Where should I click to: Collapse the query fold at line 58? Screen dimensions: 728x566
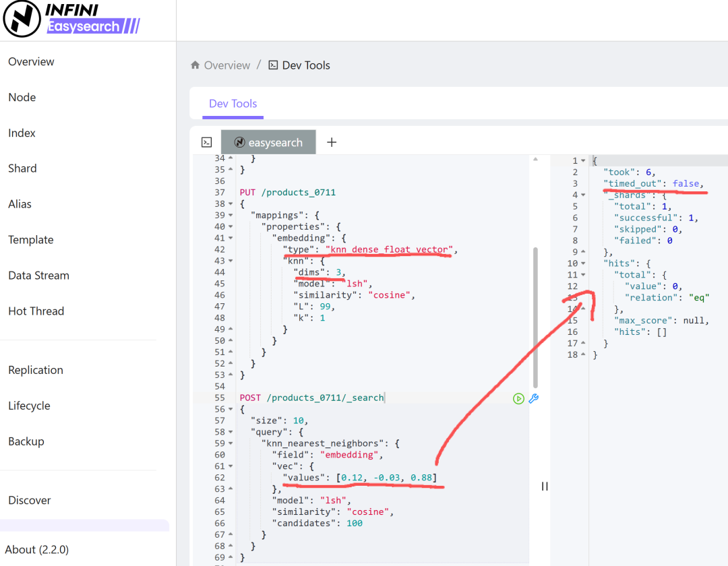pos(231,433)
